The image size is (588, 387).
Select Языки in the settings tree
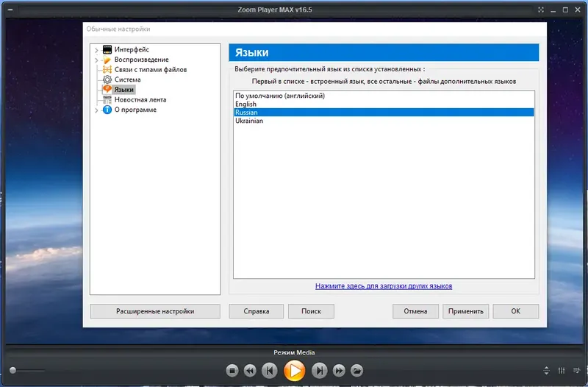coord(123,89)
